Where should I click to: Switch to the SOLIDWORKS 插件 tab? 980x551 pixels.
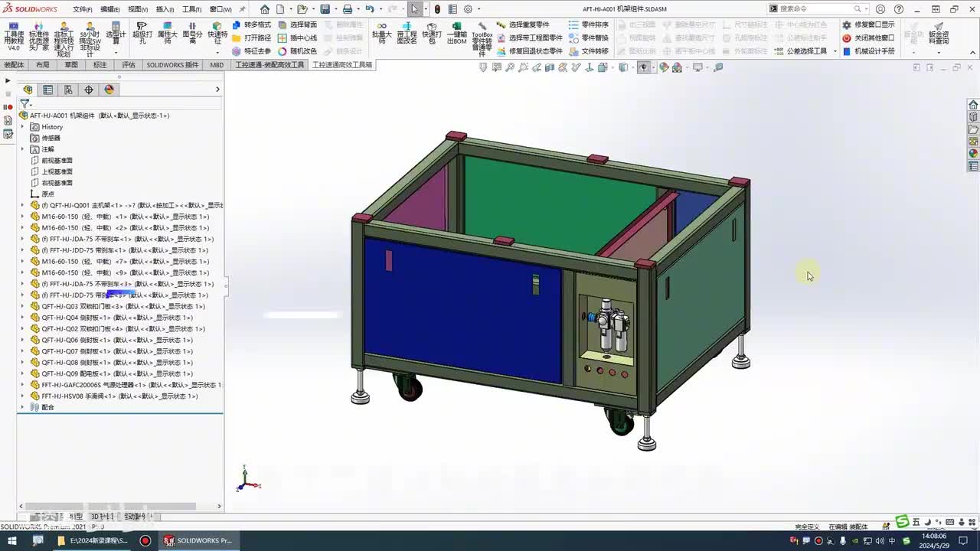(x=172, y=65)
